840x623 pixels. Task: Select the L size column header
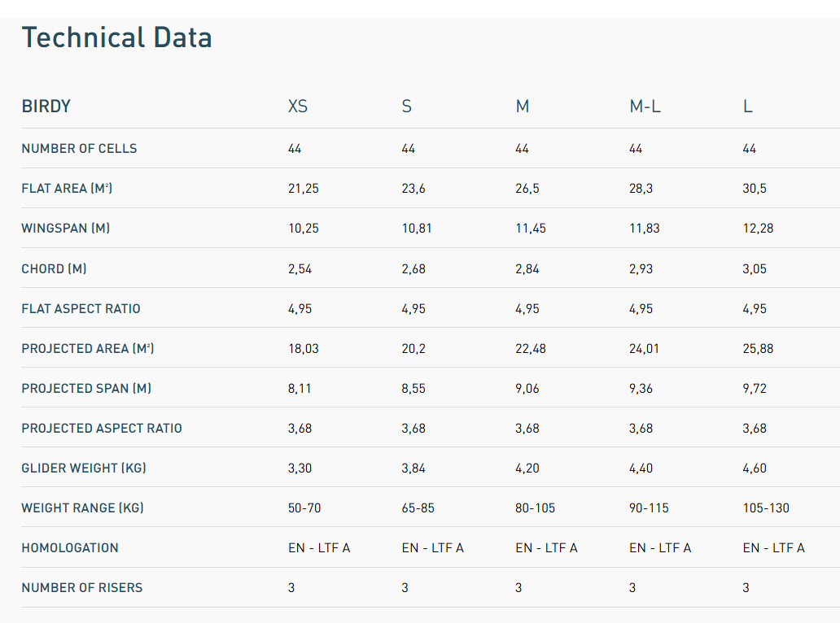(x=747, y=107)
